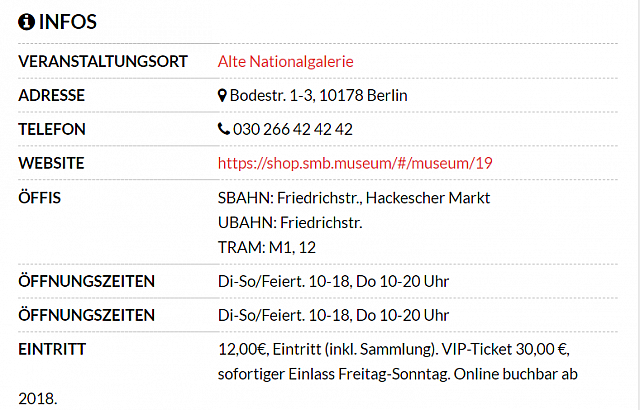Click the info circle icon beside INFOS

click(27, 22)
